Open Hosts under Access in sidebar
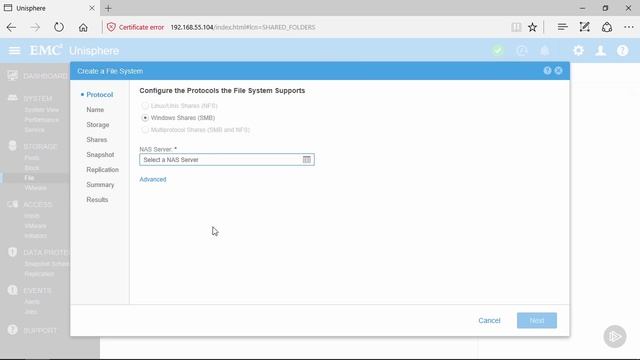Viewport: 640px width, 360px height. click(x=32, y=216)
